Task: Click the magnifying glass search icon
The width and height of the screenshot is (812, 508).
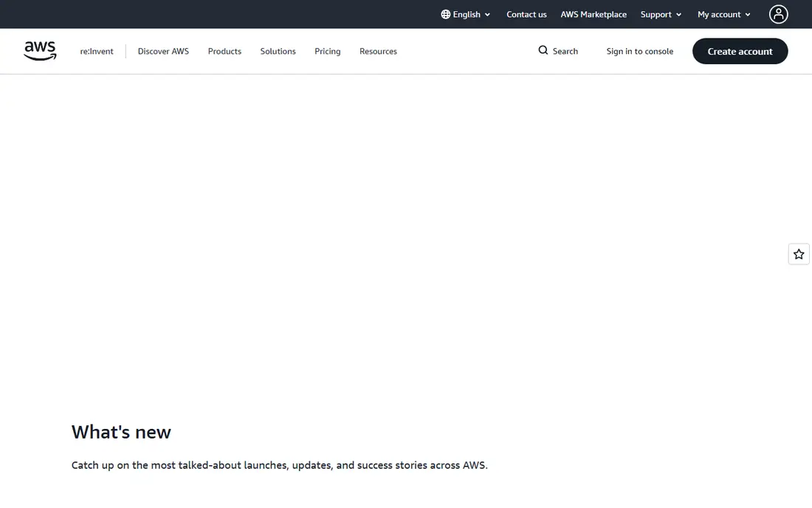Action: point(543,50)
